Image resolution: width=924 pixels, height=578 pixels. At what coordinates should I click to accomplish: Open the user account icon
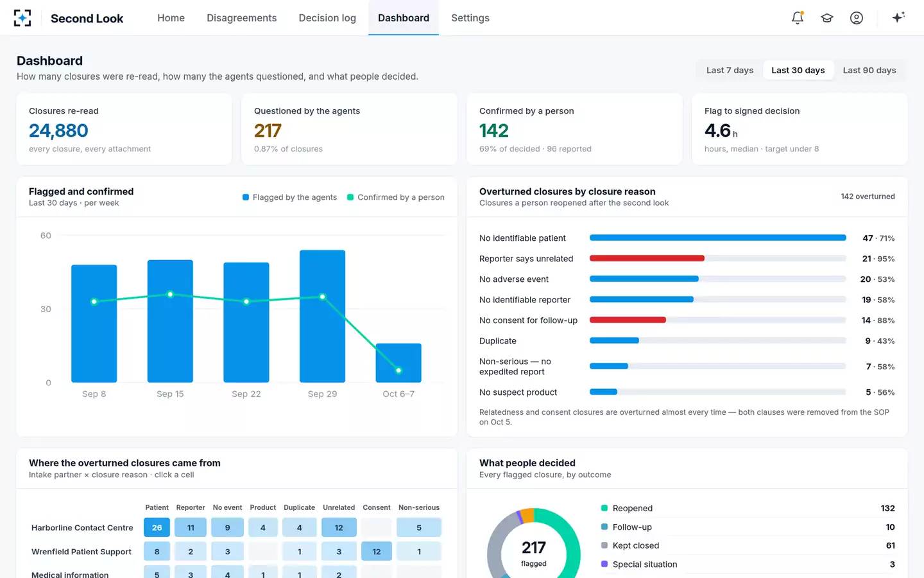pyautogui.click(x=857, y=18)
